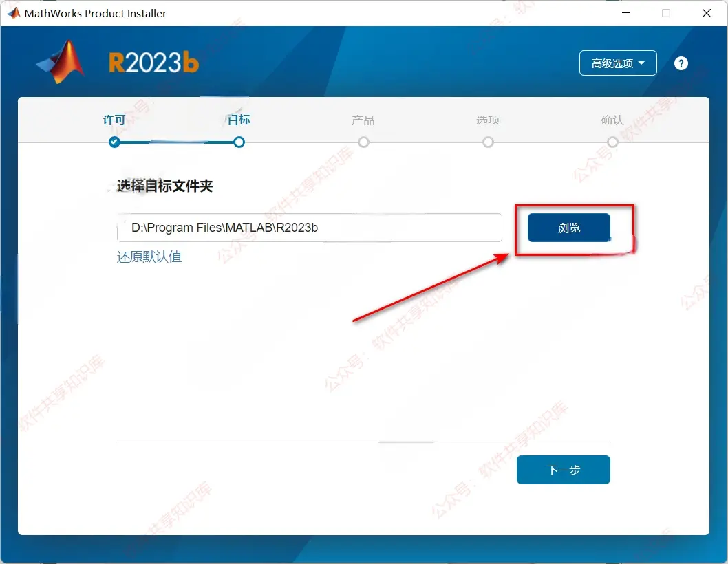Click the destination folder path field
Screen dimensions: 728x564
309,228
